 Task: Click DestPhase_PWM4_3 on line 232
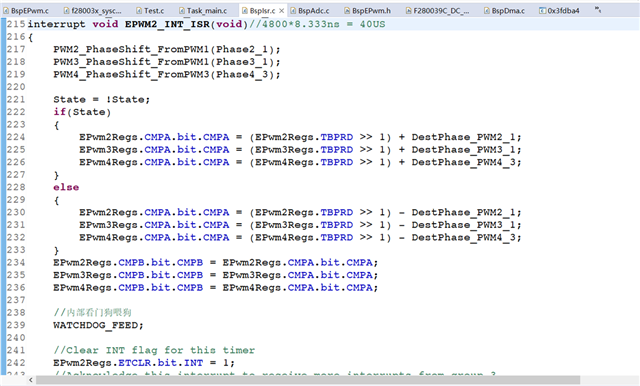(464, 237)
